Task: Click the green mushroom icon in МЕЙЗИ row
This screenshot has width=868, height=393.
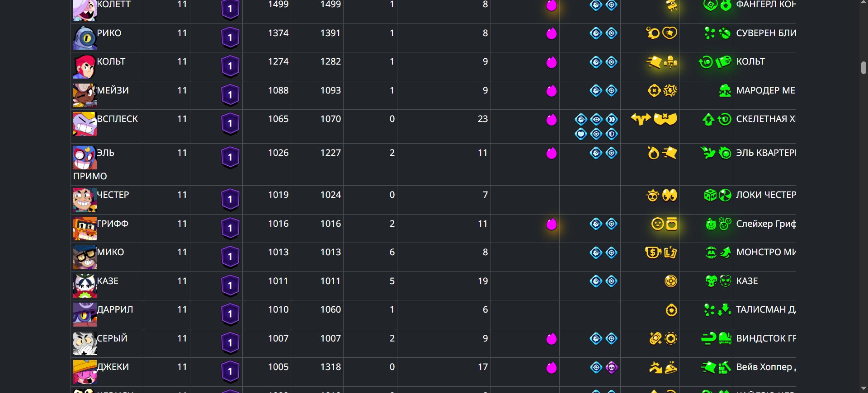Action: (725, 91)
